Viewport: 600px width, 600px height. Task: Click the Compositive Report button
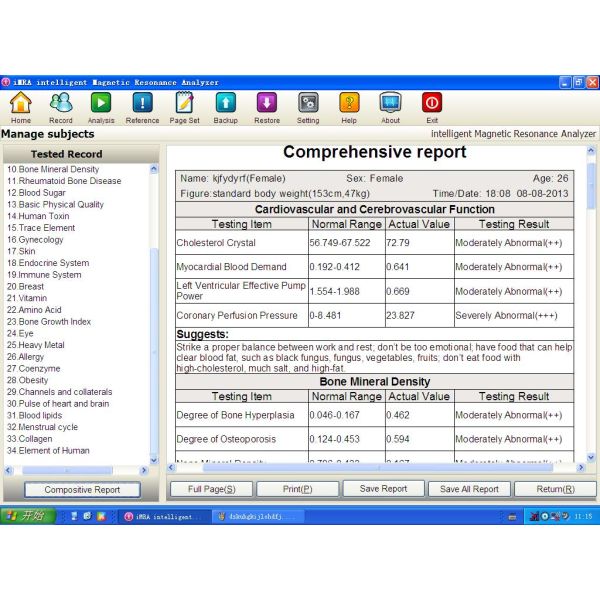[x=82, y=490]
